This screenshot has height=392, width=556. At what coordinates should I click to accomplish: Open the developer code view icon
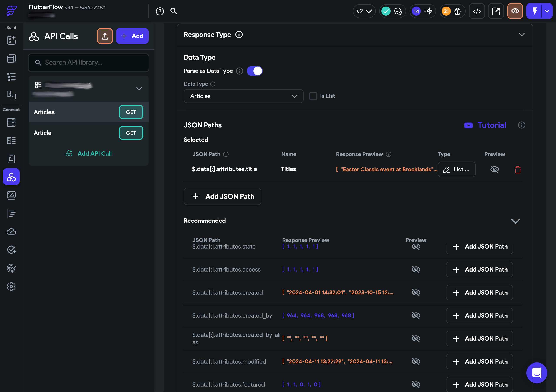click(477, 11)
